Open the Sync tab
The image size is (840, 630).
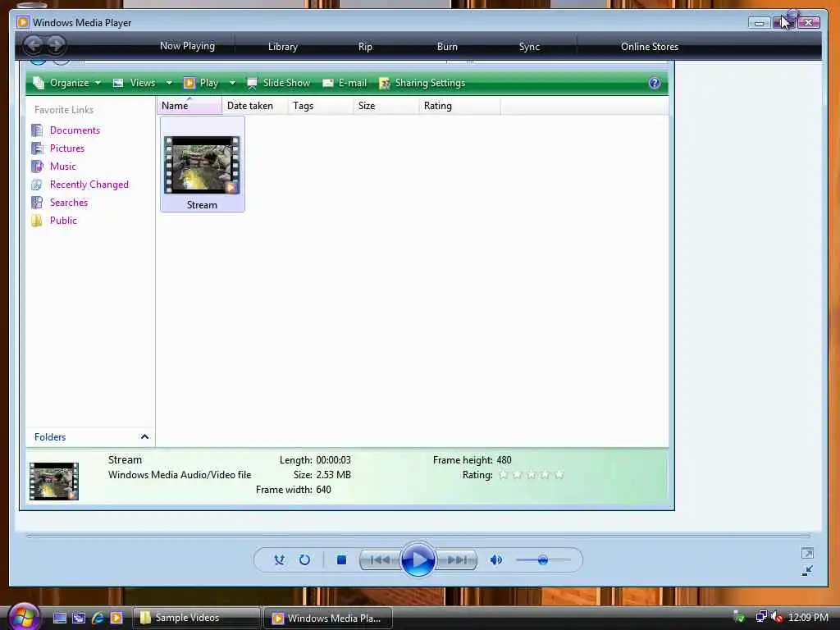[529, 47]
